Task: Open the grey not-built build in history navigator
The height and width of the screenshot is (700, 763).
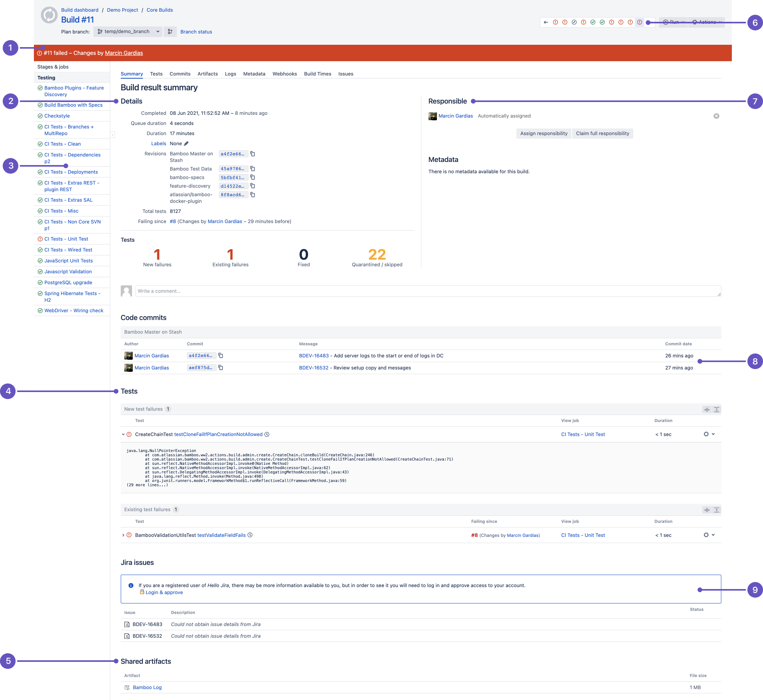Action: click(x=574, y=22)
